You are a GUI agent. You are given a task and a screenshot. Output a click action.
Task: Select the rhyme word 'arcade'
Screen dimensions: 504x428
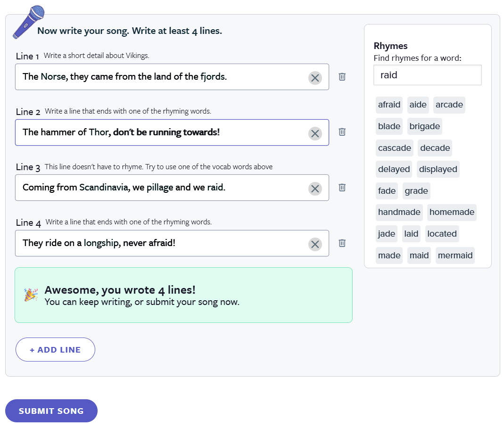tap(449, 105)
